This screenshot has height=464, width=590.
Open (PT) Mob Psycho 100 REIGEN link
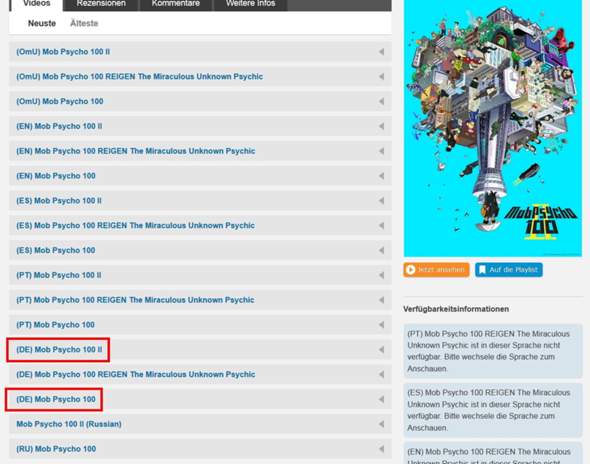pyautogui.click(x=135, y=300)
